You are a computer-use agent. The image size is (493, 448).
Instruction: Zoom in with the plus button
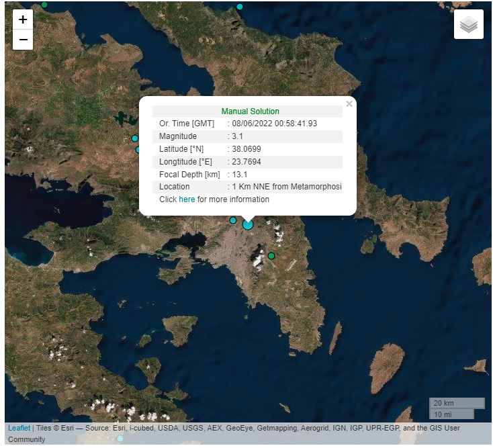coord(23,19)
